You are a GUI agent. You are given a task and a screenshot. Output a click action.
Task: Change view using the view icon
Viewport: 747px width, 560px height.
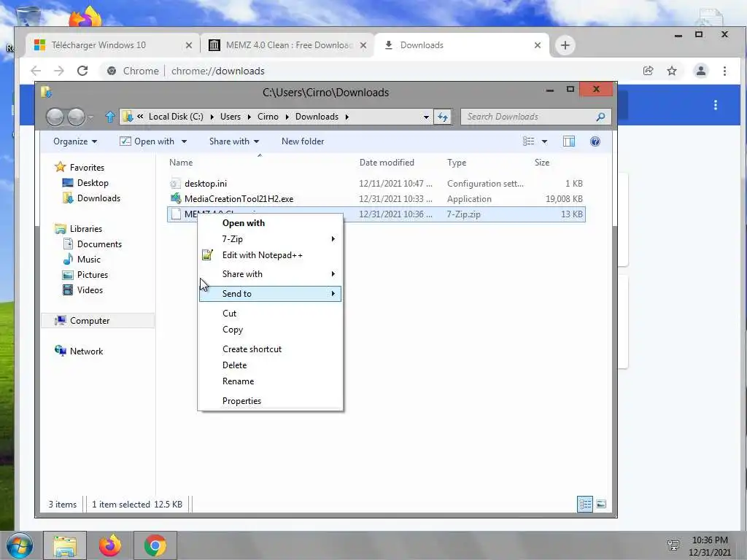click(528, 141)
